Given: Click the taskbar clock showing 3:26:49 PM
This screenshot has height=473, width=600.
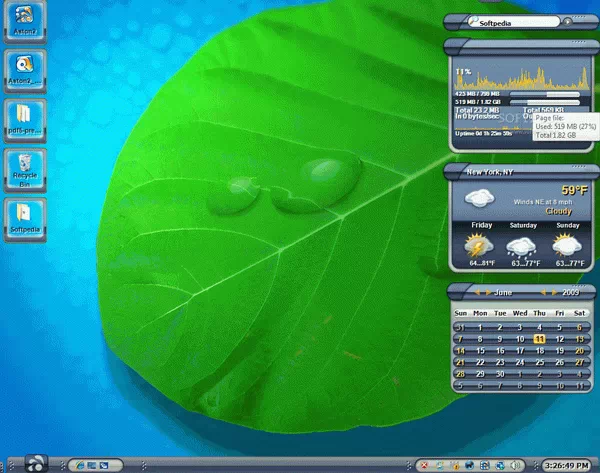Looking at the screenshot, I should [x=567, y=465].
